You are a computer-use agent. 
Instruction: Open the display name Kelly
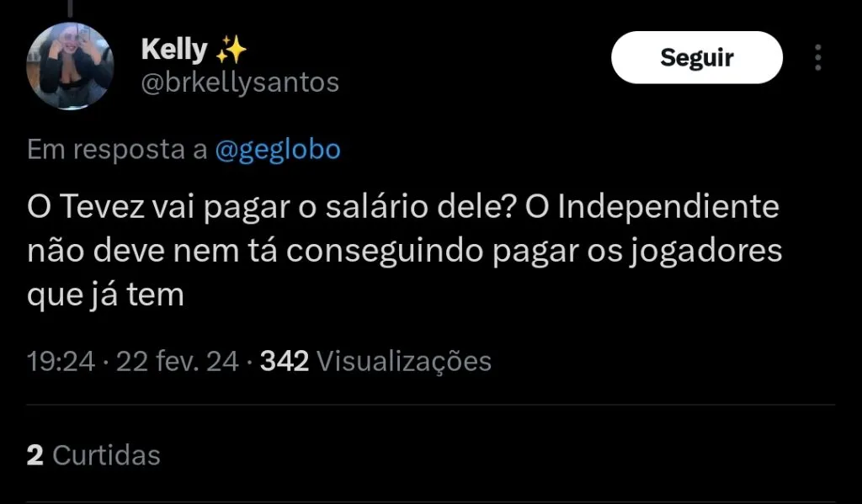pos(174,50)
